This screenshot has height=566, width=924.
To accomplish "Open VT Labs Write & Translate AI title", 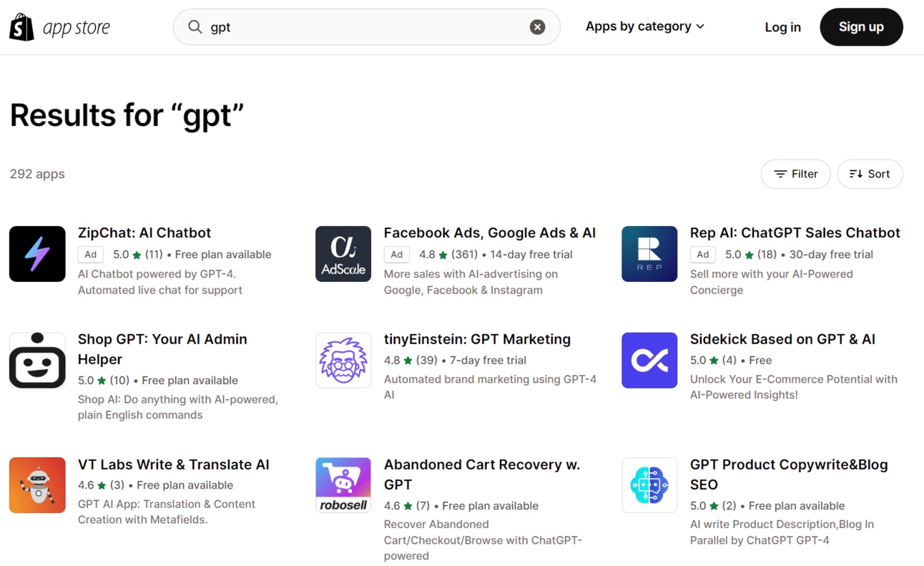I will coord(174,464).
